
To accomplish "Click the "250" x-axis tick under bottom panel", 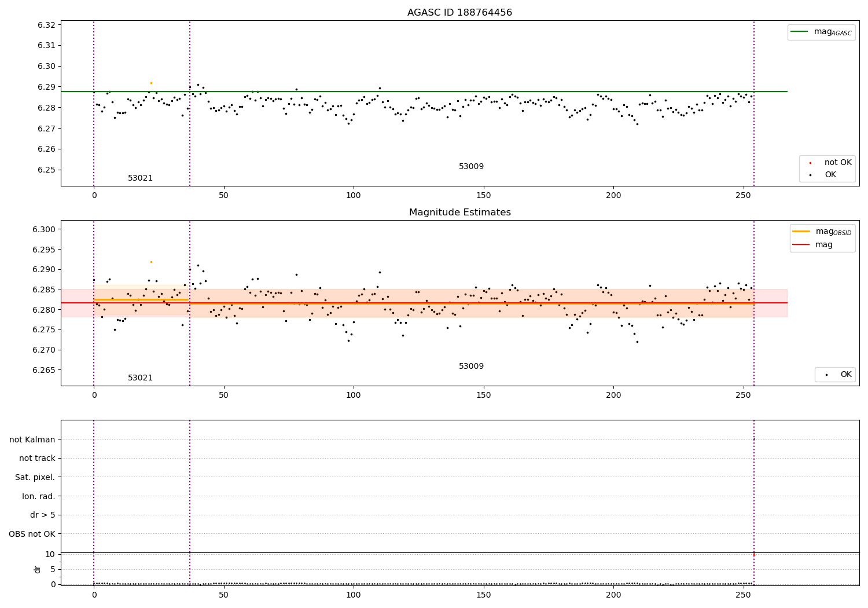I will click(x=743, y=595).
